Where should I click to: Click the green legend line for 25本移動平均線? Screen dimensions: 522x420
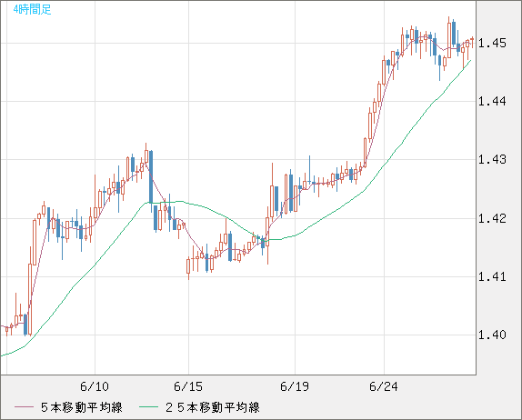(148, 407)
